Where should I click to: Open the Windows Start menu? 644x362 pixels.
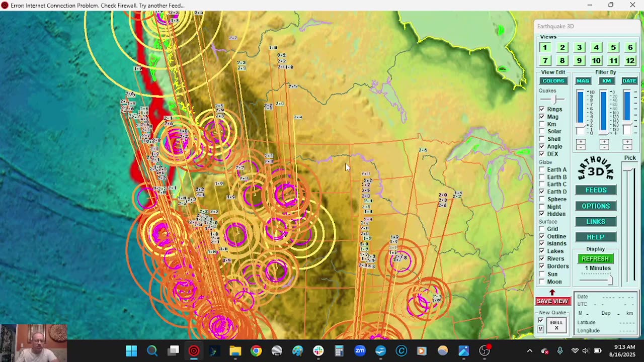pos(131,351)
